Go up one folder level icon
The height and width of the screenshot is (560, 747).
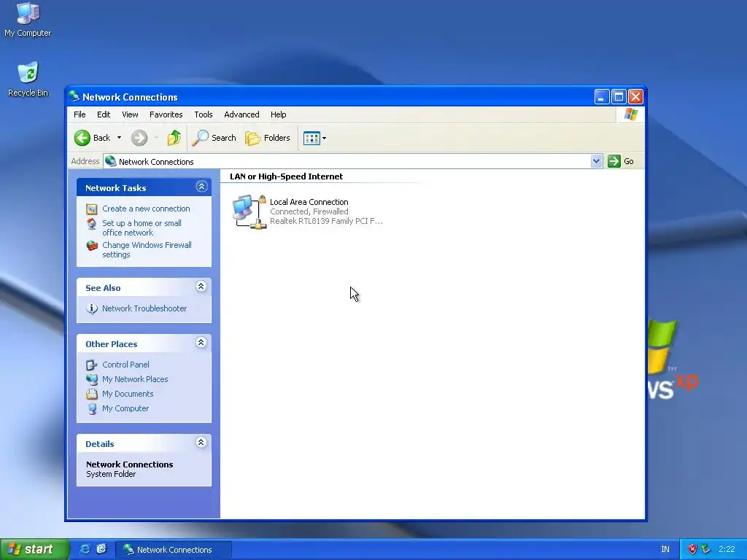(x=174, y=138)
